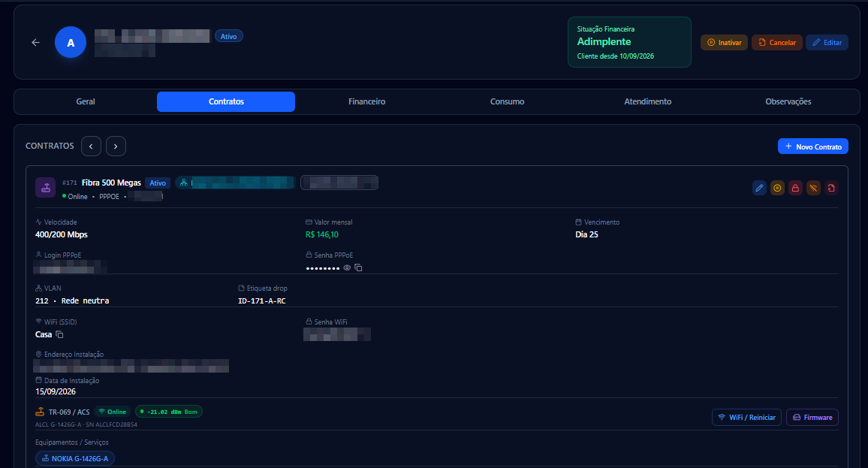The image size is (868, 468).
Task: Block contract #171 with the red padlock icon
Action: (795, 189)
